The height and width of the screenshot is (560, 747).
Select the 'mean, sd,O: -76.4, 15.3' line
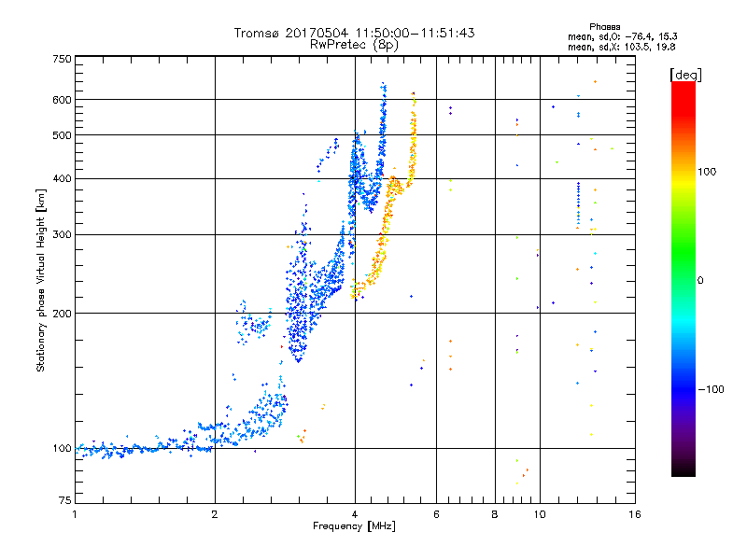pos(623,36)
